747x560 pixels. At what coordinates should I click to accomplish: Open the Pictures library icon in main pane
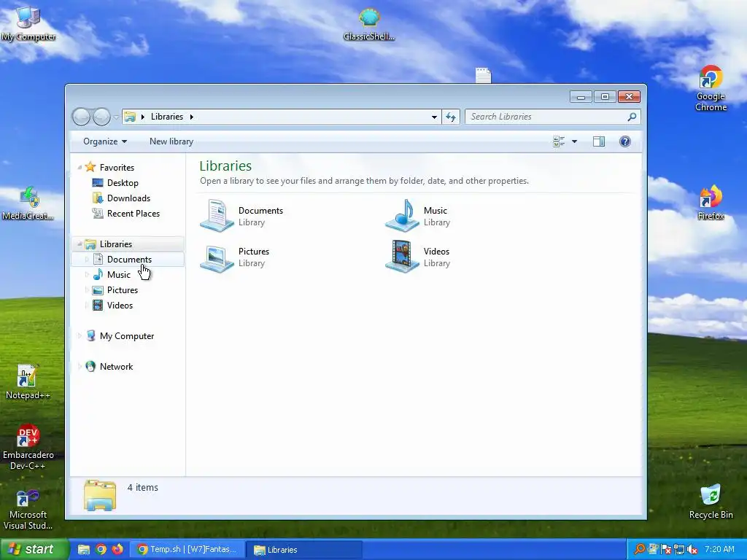(x=217, y=257)
